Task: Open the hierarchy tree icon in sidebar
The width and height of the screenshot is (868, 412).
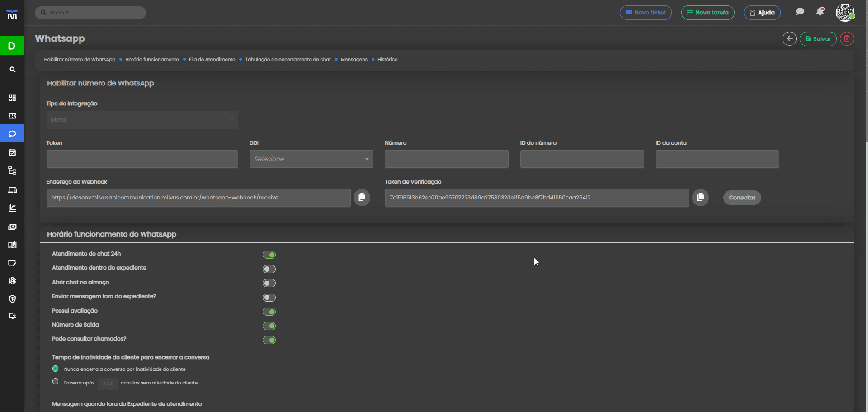Action: tap(12, 171)
